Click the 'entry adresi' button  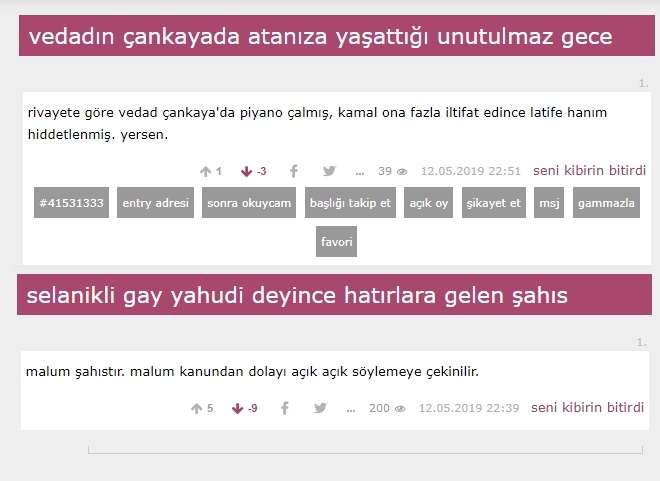tap(155, 203)
